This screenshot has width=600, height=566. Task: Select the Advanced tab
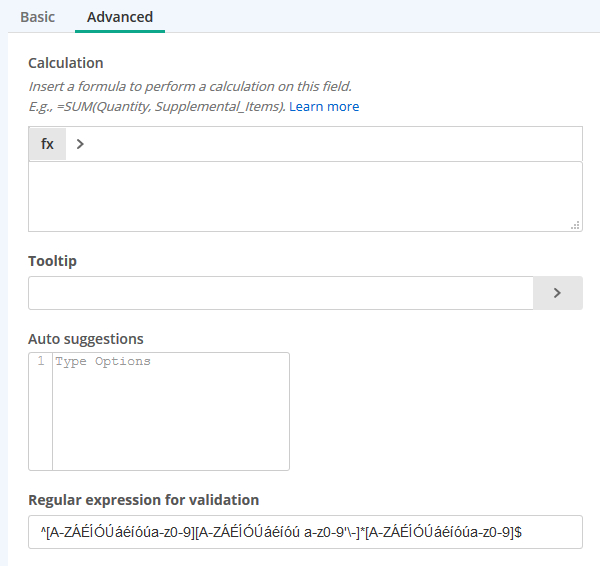coord(120,17)
